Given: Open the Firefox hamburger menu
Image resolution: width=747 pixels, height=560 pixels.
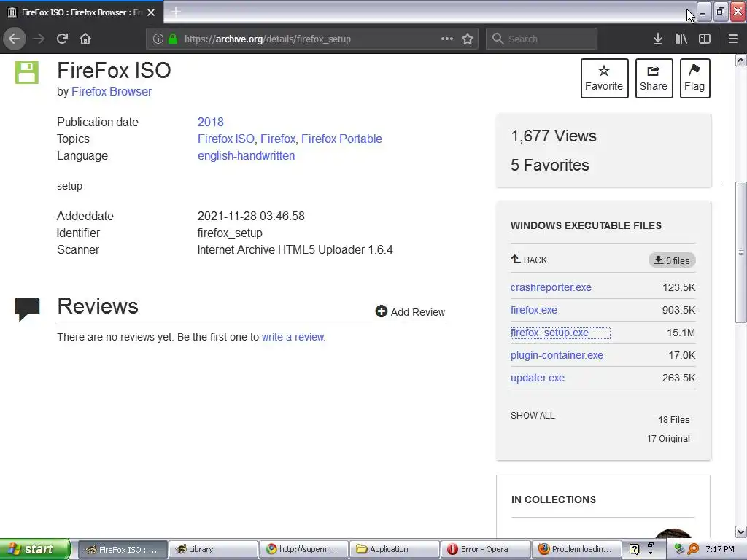Looking at the screenshot, I should click(x=733, y=39).
